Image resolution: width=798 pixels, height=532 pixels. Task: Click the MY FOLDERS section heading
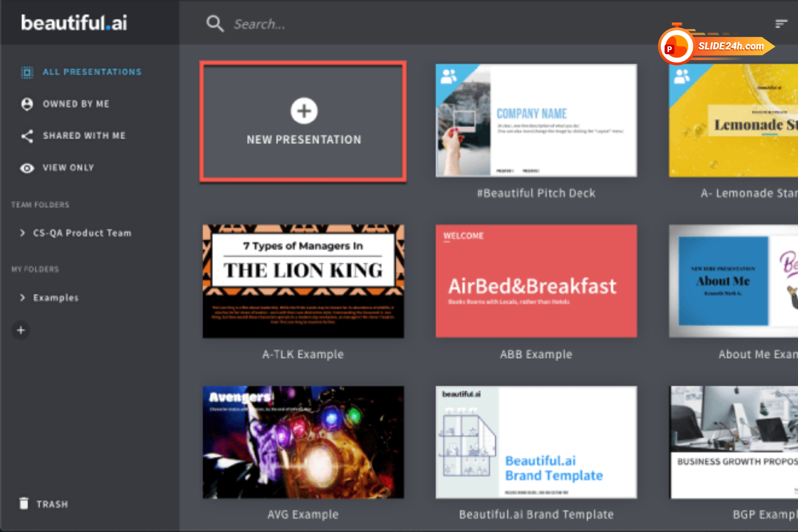coord(35,269)
